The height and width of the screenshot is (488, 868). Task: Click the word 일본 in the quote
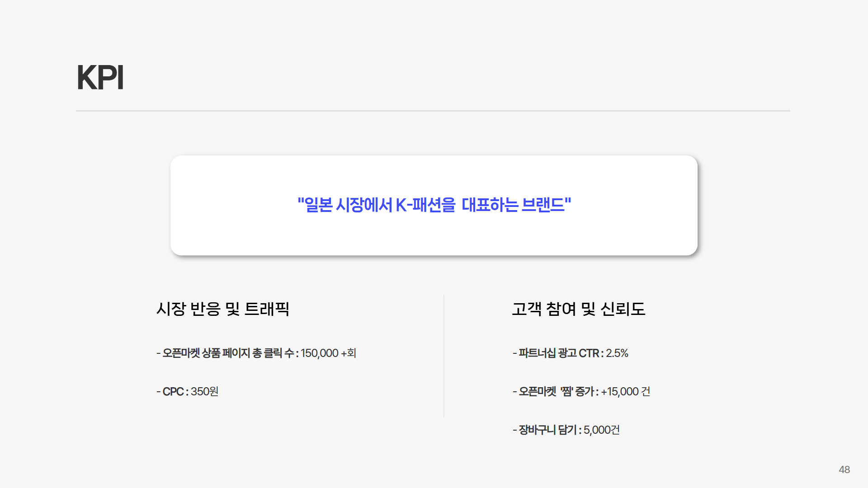click(319, 205)
